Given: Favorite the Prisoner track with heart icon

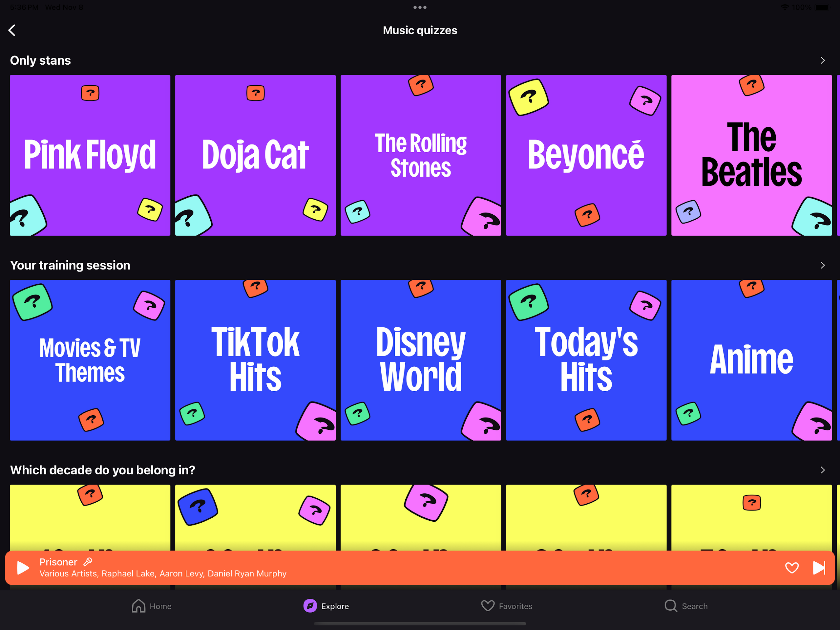Looking at the screenshot, I should click(792, 568).
